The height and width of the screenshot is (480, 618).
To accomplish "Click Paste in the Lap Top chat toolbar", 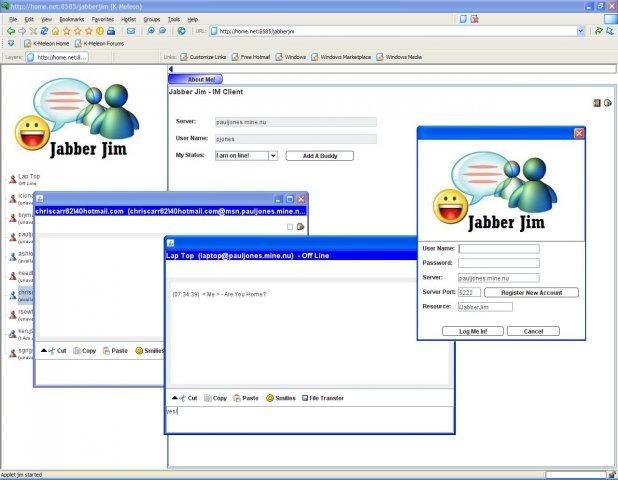I will [x=246, y=398].
